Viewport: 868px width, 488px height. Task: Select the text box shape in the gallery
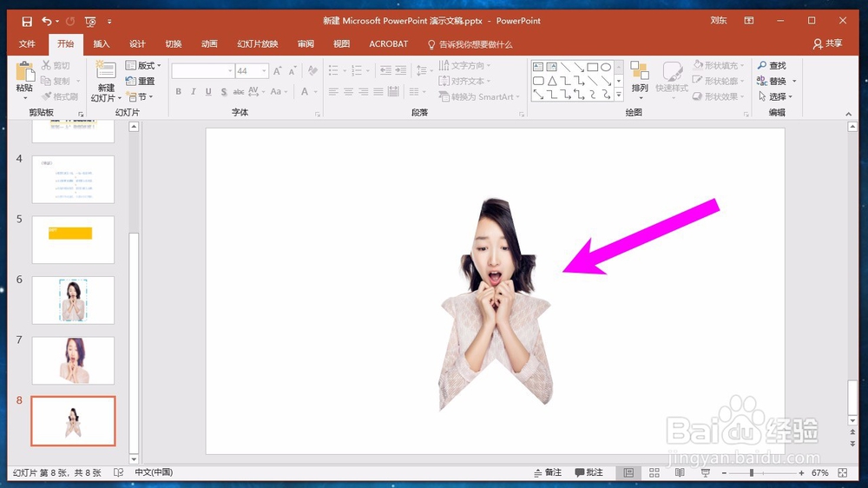point(538,67)
